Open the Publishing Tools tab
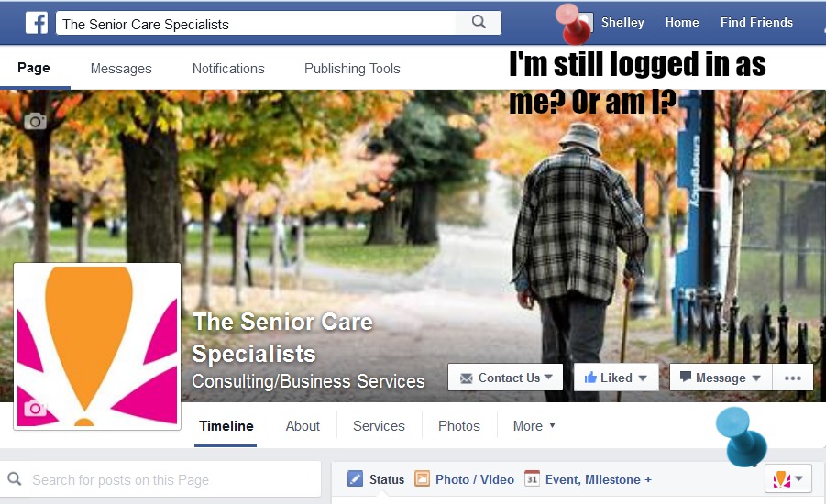Viewport: 826px width, 504px height. coord(352,69)
